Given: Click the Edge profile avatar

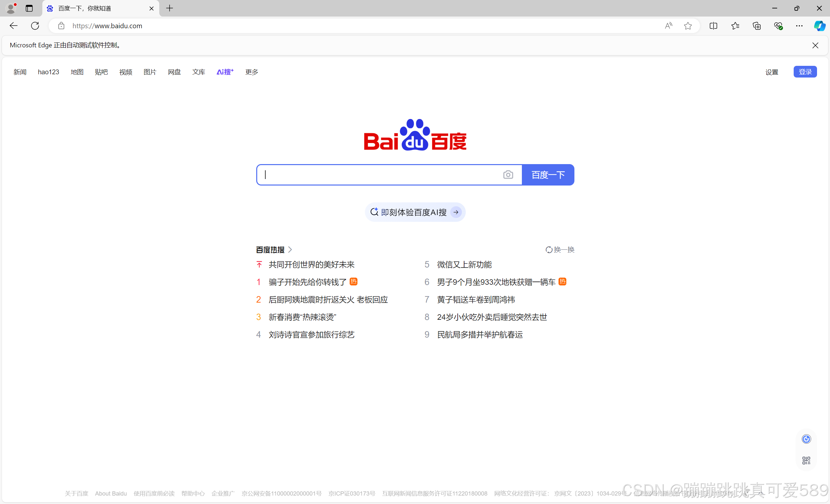Looking at the screenshot, I should (x=11, y=8).
